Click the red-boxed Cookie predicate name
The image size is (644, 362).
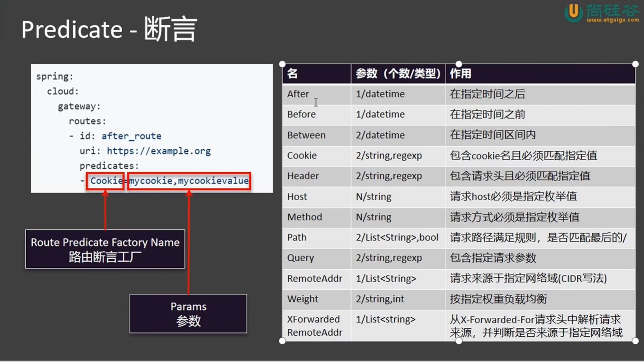[106, 181]
